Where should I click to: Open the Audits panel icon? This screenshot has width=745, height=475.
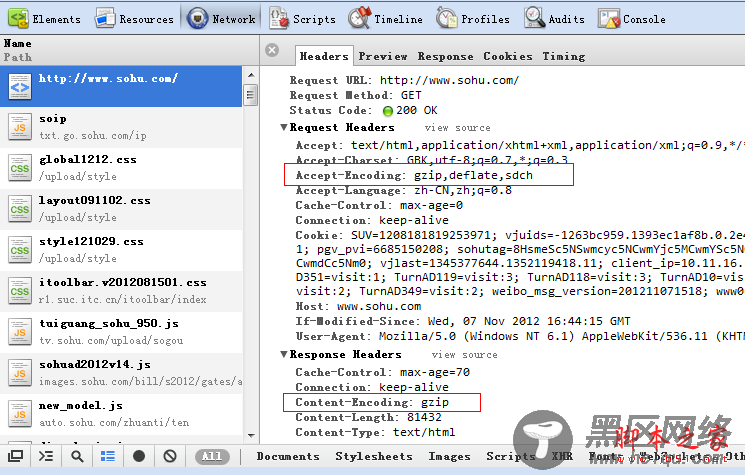534,18
